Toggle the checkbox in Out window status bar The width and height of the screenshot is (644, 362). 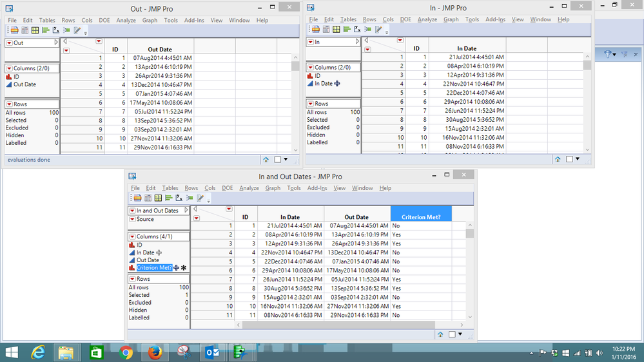277,160
